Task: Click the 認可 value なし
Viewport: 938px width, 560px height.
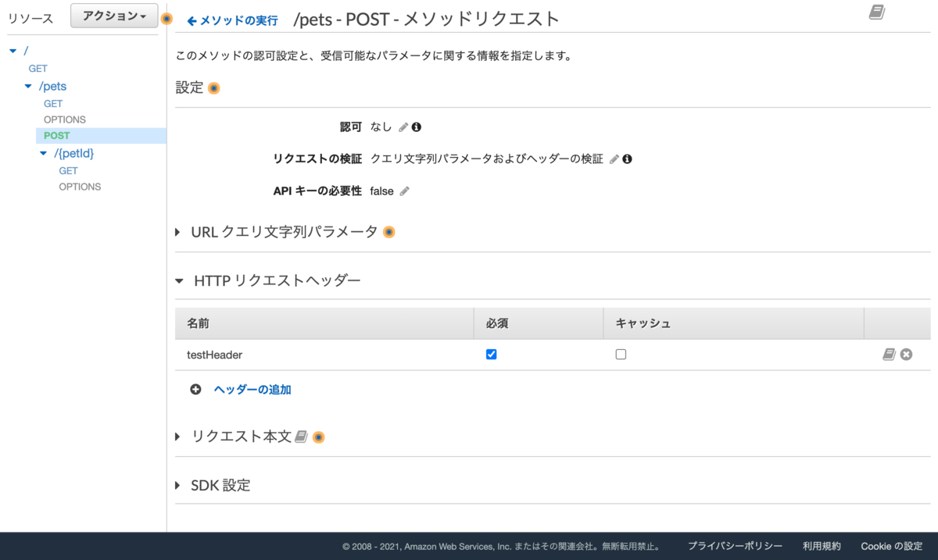Action: (x=381, y=127)
